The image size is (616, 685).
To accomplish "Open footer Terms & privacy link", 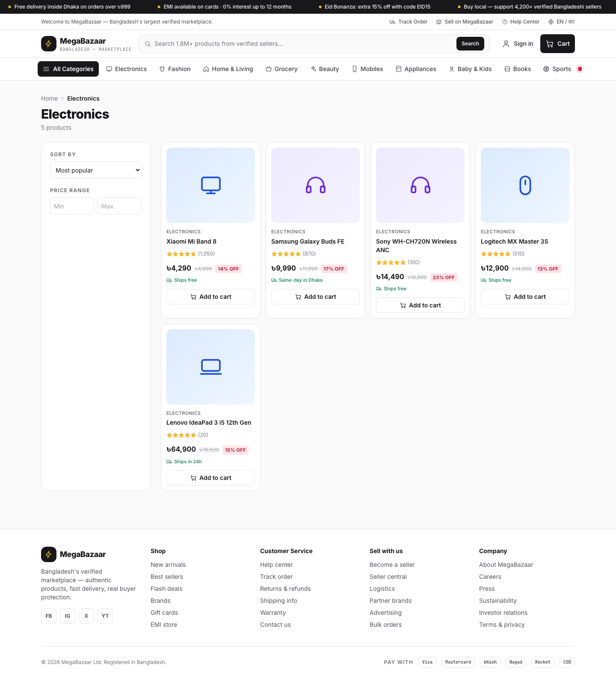I will [502, 625].
